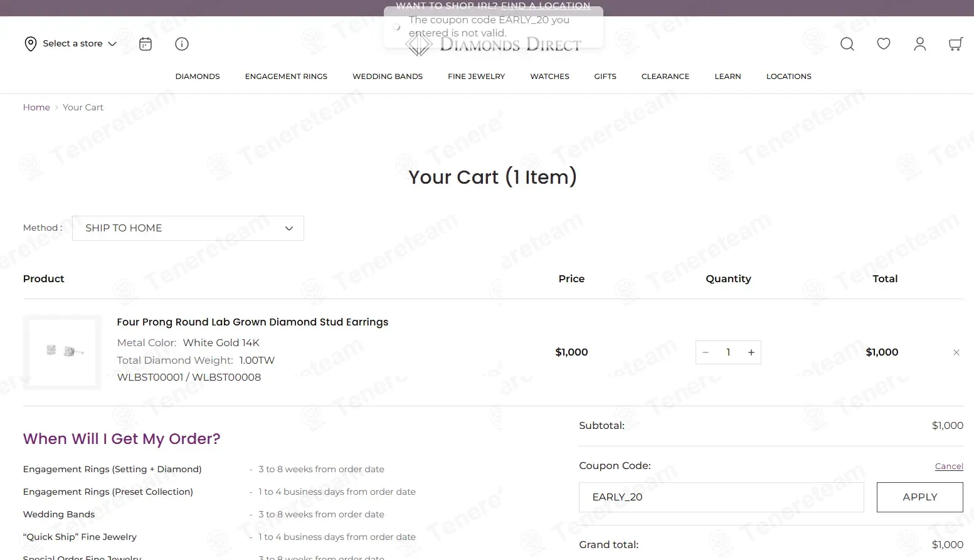Click the 'WLBST00001 / WLBST00008' SKU text
Screen dimensions: 974x560
(189, 378)
